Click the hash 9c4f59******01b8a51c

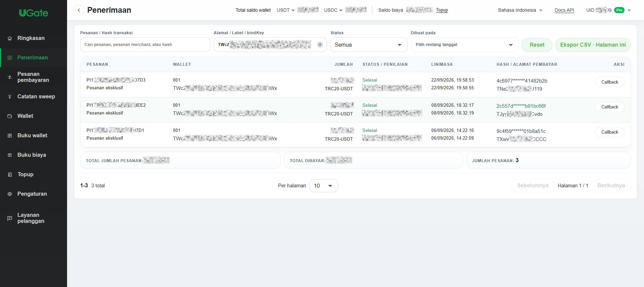click(x=521, y=131)
